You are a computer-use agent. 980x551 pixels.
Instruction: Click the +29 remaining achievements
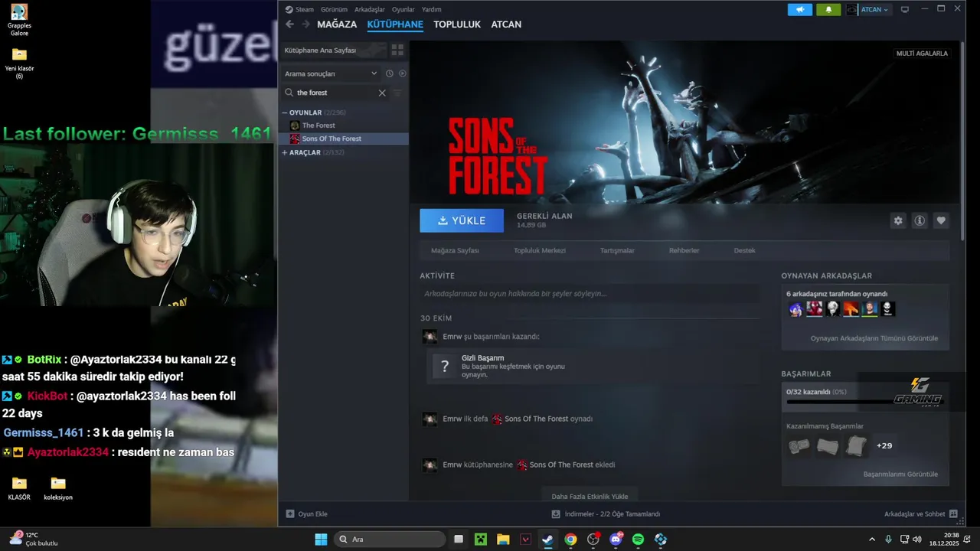[884, 445]
